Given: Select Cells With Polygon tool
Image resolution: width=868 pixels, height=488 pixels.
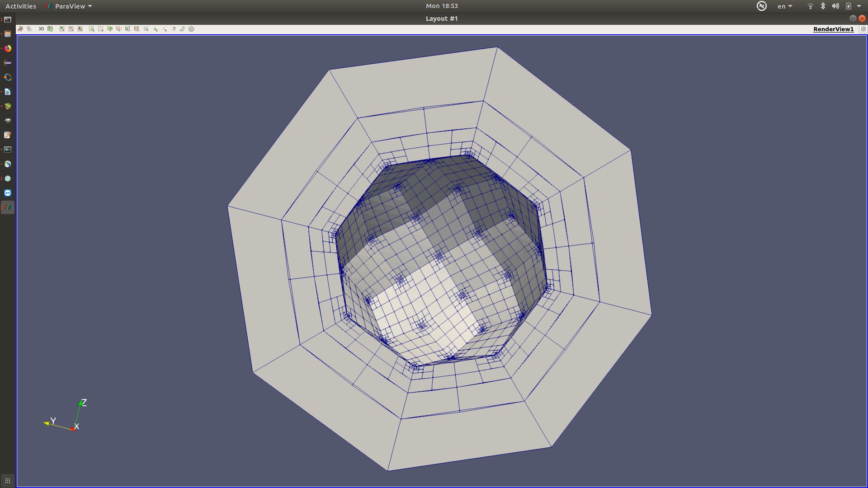Looking at the screenshot, I should [x=128, y=29].
